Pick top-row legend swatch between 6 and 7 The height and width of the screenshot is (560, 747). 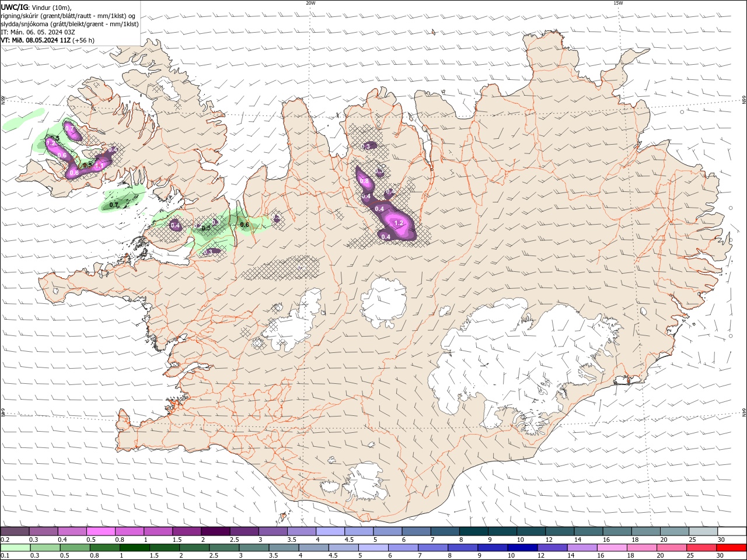coord(416,531)
